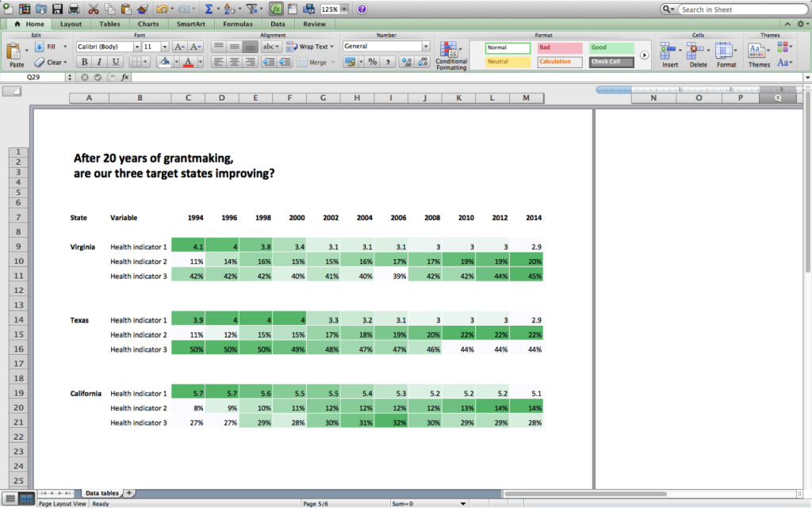Open the Formulas tab

coord(238,24)
